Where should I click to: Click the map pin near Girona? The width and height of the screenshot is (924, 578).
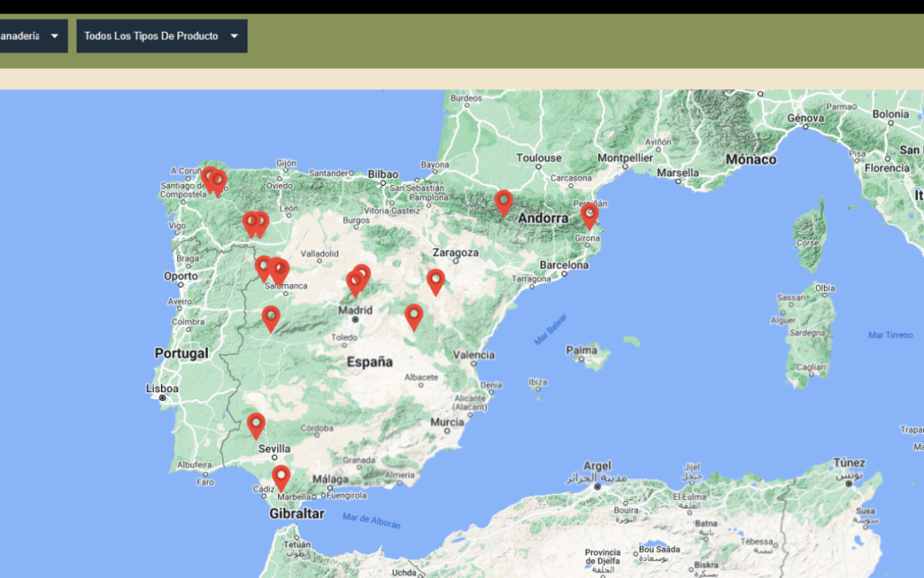click(x=589, y=216)
